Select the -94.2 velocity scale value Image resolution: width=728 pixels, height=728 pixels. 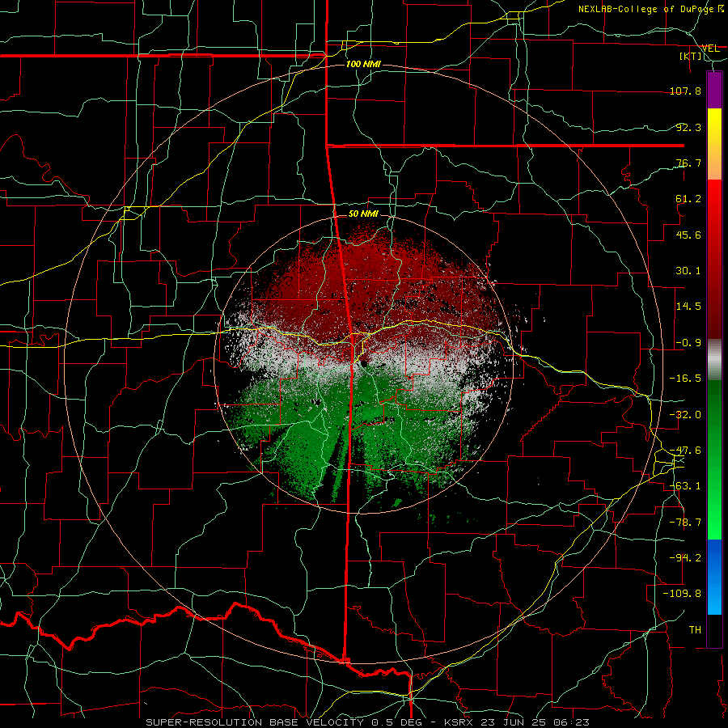686,558
